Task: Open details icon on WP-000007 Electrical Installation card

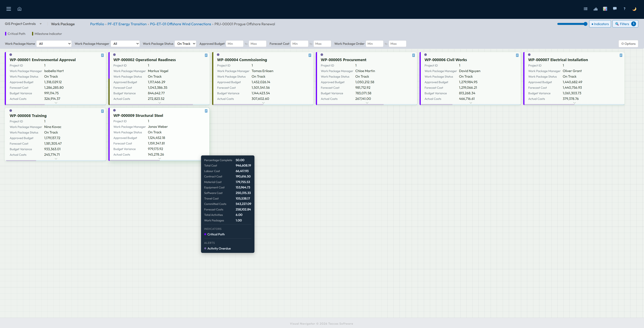Action: (x=621, y=55)
